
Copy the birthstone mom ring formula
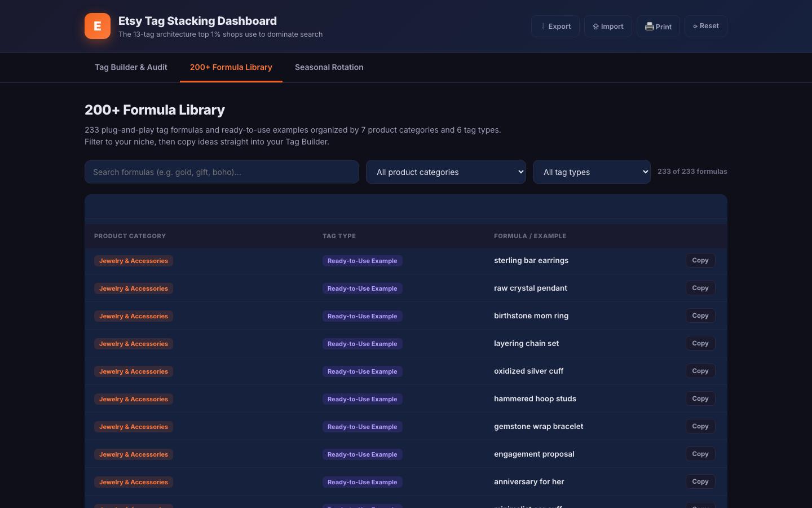pyautogui.click(x=700, y=316)
